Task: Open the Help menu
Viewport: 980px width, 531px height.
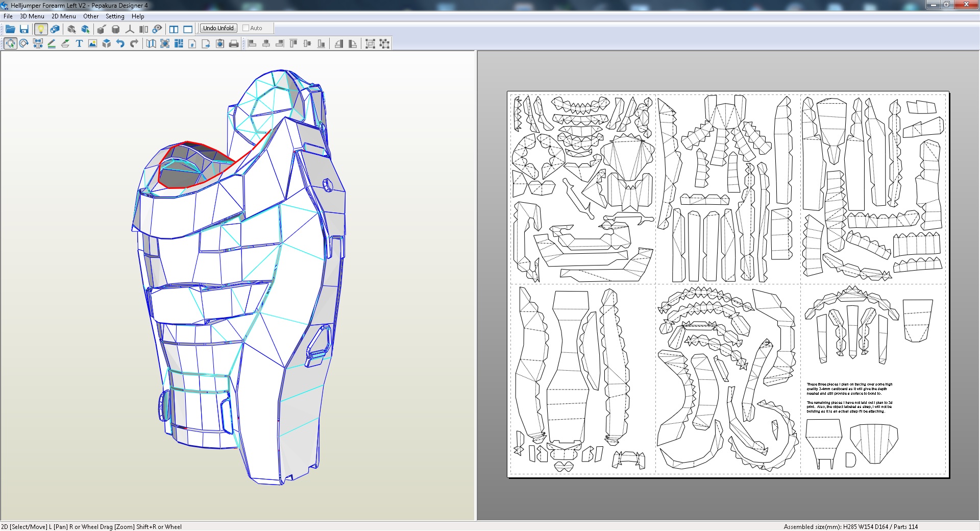Action: [x=138, y=16]
